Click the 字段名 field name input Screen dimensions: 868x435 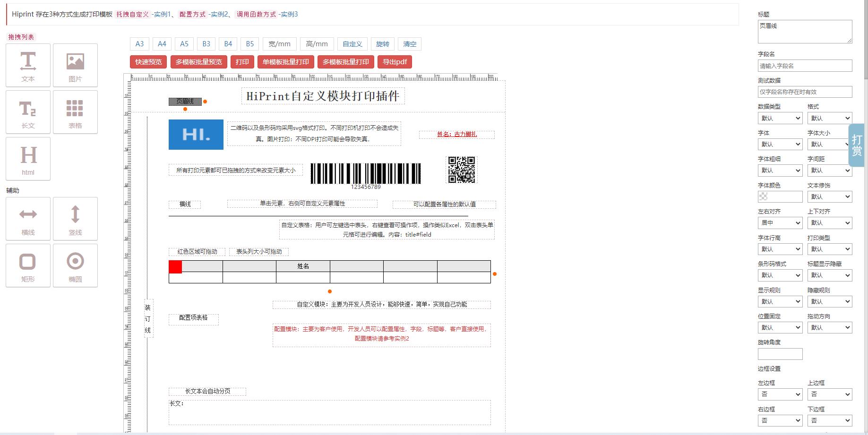(805, 66)
